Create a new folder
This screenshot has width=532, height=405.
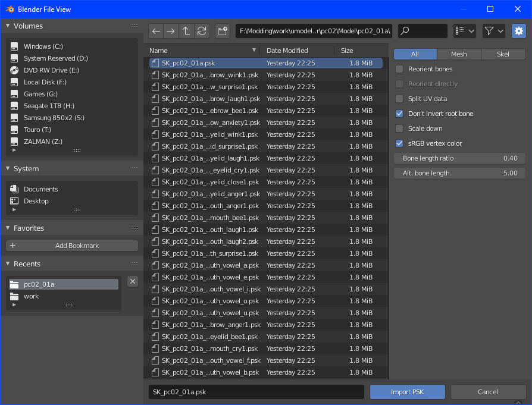click(x=223, y=31)
